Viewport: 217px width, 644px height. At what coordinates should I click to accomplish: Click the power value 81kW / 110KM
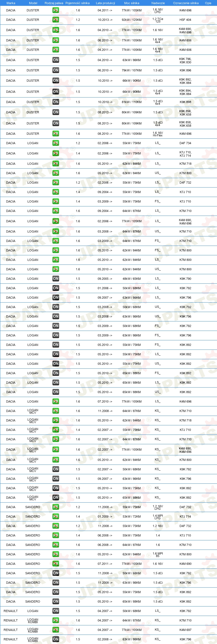(132, 102)
